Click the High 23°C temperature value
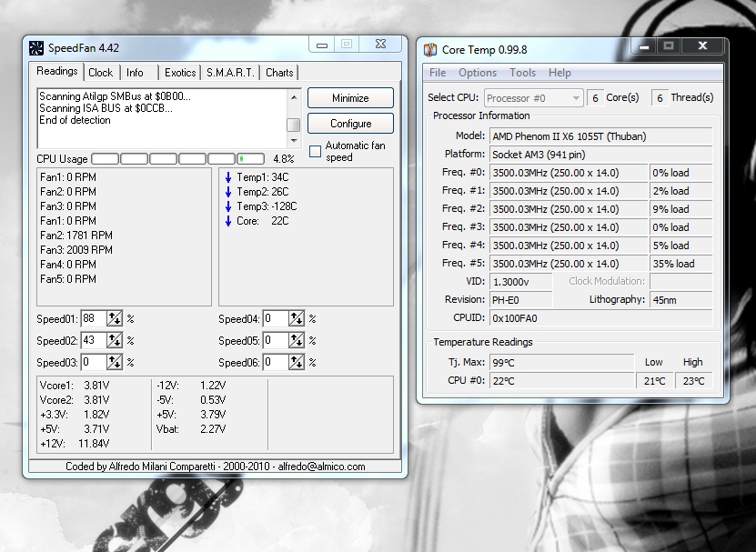The image size is (756, 552). click(694, 381)
